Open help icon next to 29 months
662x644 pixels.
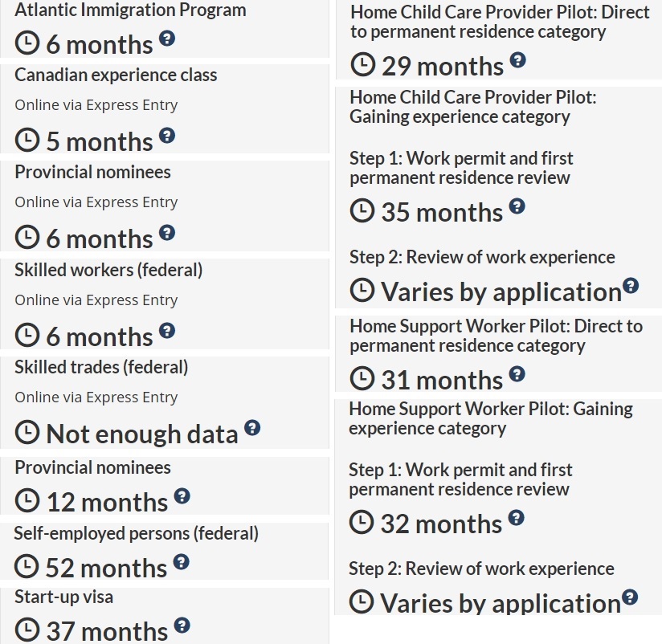pos(517,59)
